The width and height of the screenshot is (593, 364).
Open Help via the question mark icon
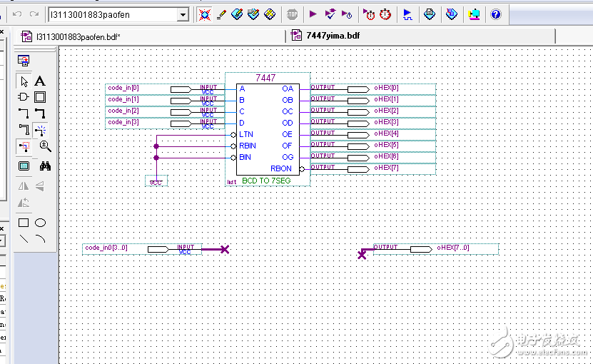495,14
